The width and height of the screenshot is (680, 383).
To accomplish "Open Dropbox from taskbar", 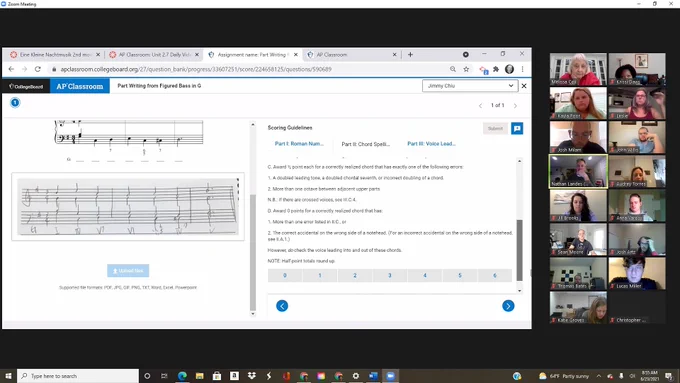I will click(x=252, y=376).
